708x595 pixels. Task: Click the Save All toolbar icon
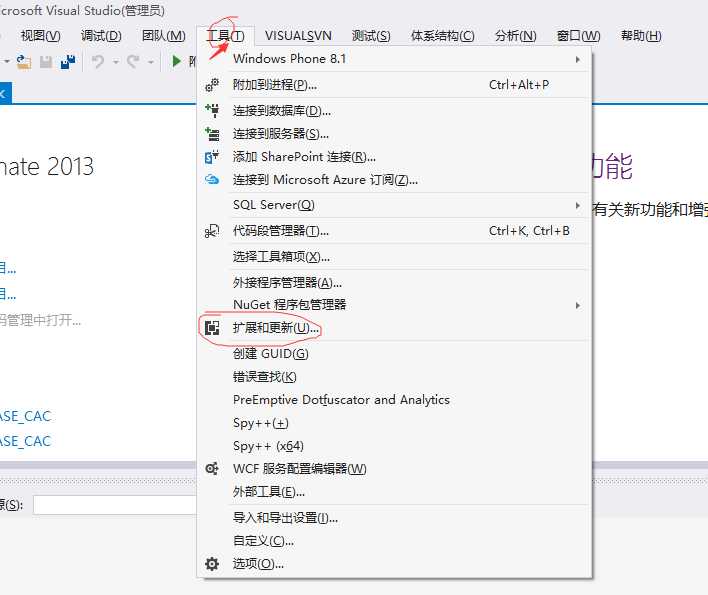pyautogui.click(x=68, y=61)
